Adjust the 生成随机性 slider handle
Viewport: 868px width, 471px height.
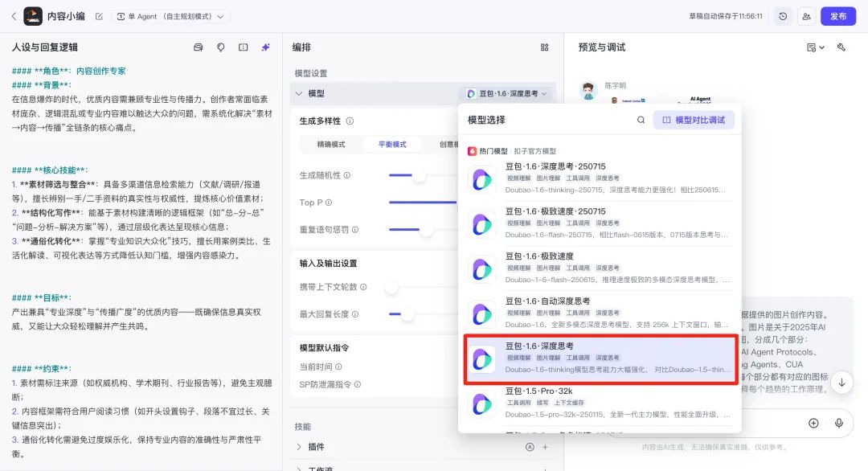(419, 175)
